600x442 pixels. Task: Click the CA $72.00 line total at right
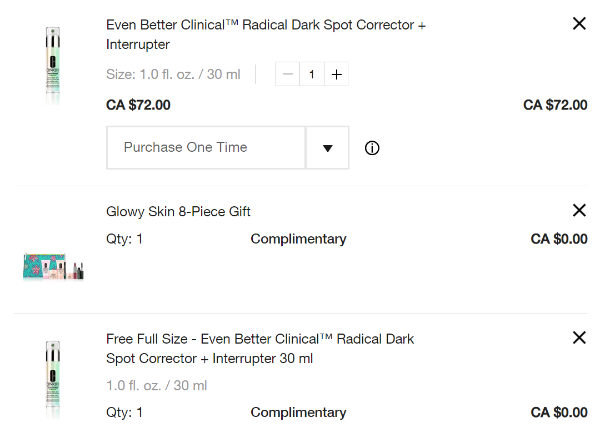[x=555, y=105]
